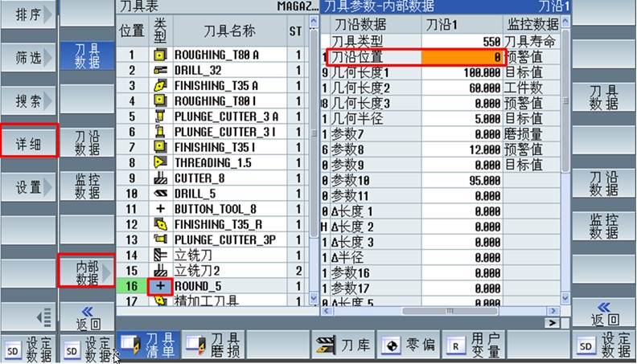Select tool row THREADING_1.5
This screenshot has width=637, height=364.
(x=212, y=163)
